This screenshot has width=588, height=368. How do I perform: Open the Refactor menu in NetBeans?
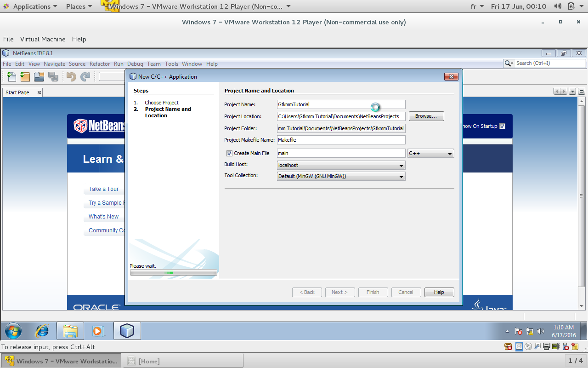(99, 64)
